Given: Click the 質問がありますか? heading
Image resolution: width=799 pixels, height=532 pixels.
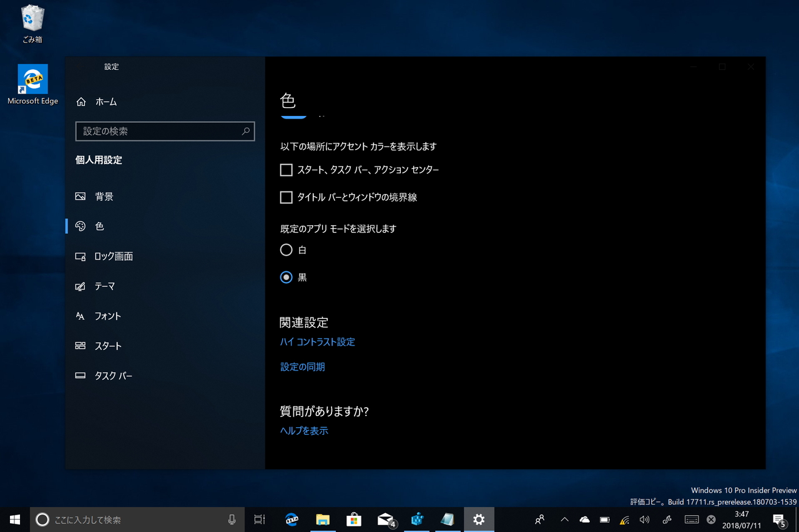Looking at the screenshot, I should pyautogui.click(x=325, y=411).
